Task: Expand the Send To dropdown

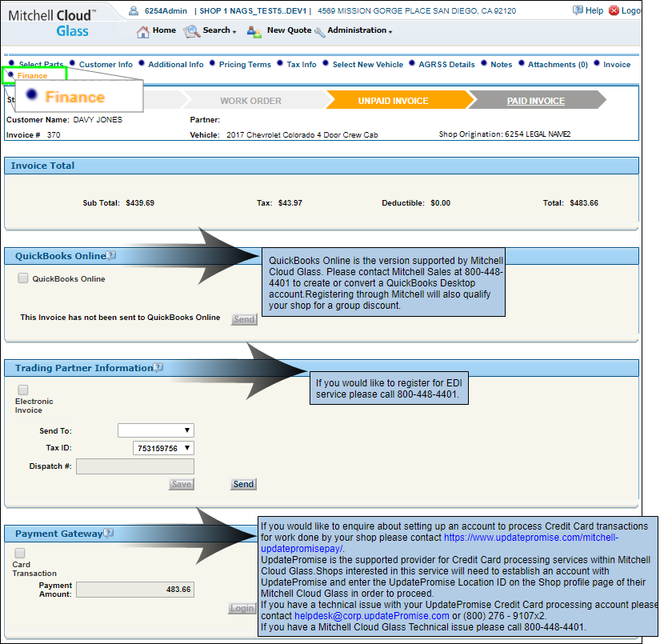Action: 155,430
